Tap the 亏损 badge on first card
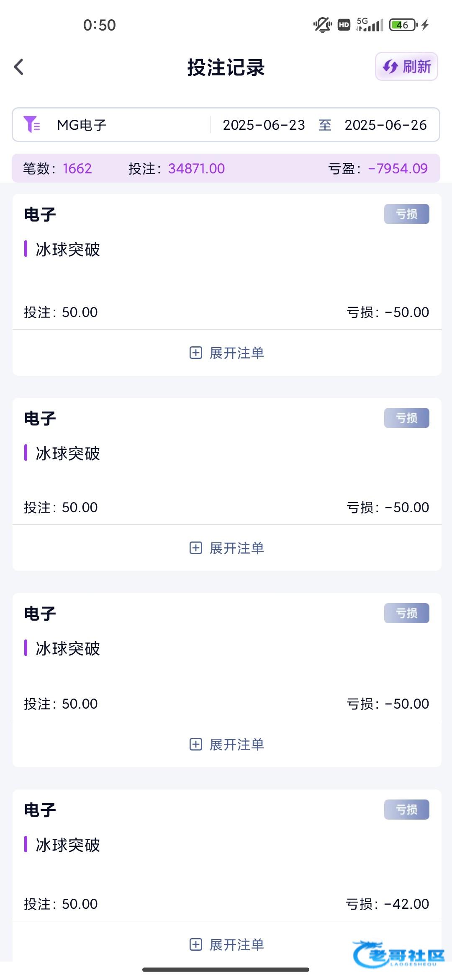The height and width of the screenshot is (980, 452). [406, 214]
